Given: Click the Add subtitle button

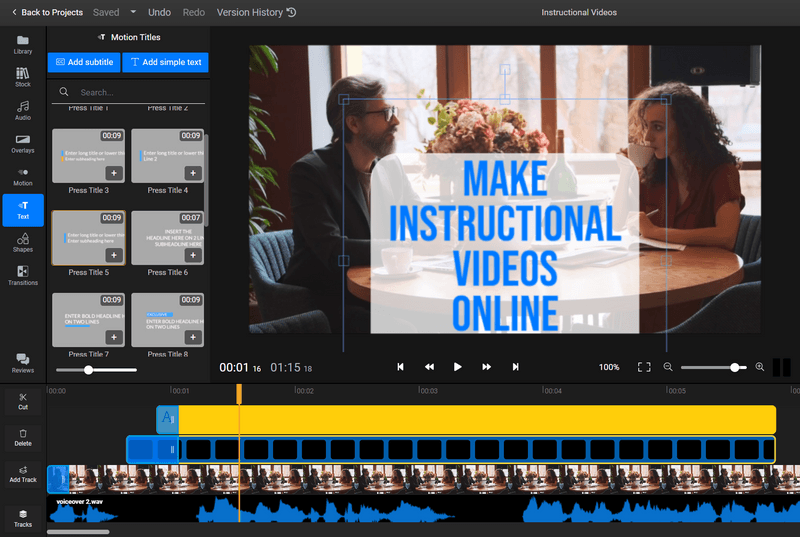Looking at the screenshot, I should 84,62.
